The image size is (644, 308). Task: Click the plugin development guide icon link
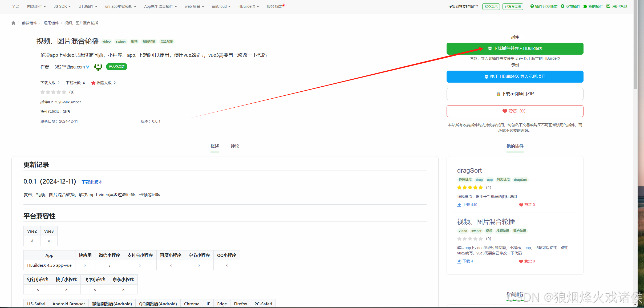click(x=532, y=6)
